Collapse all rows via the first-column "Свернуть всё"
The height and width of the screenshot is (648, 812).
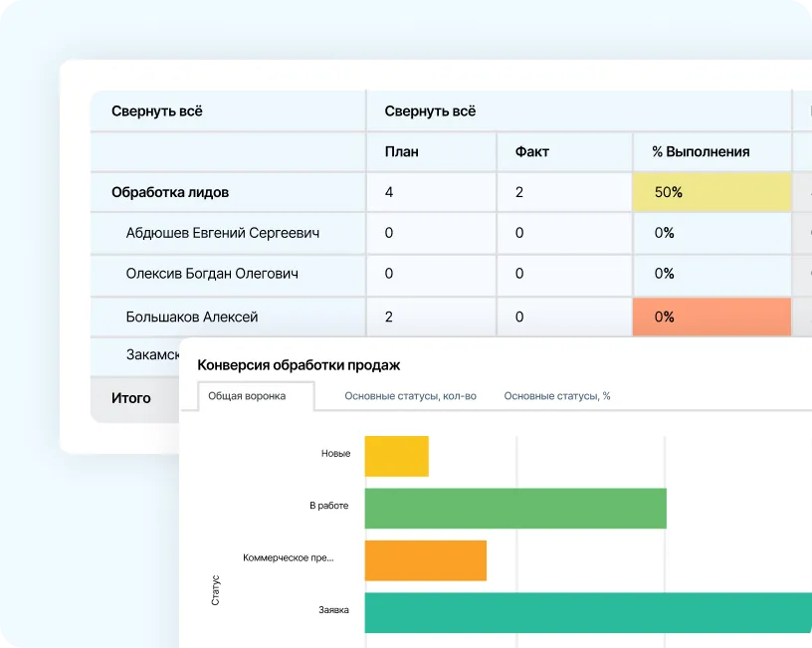(157, 111)
